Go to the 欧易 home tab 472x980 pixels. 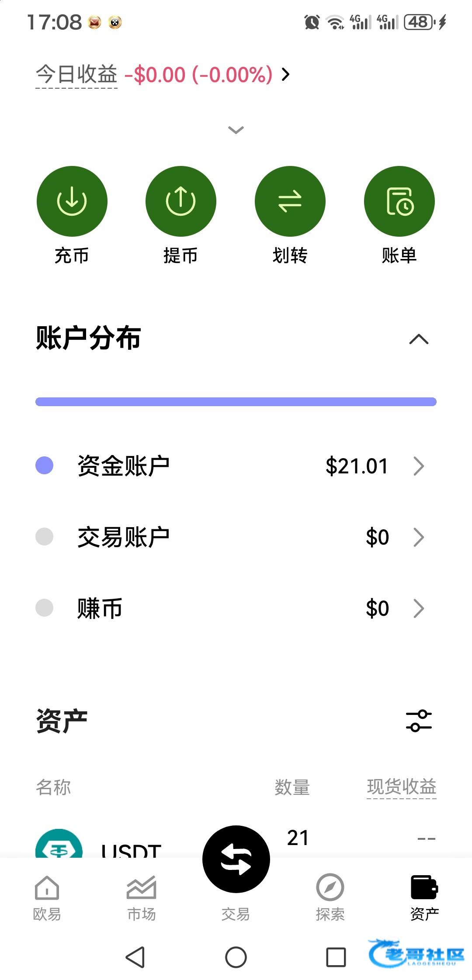47,897
